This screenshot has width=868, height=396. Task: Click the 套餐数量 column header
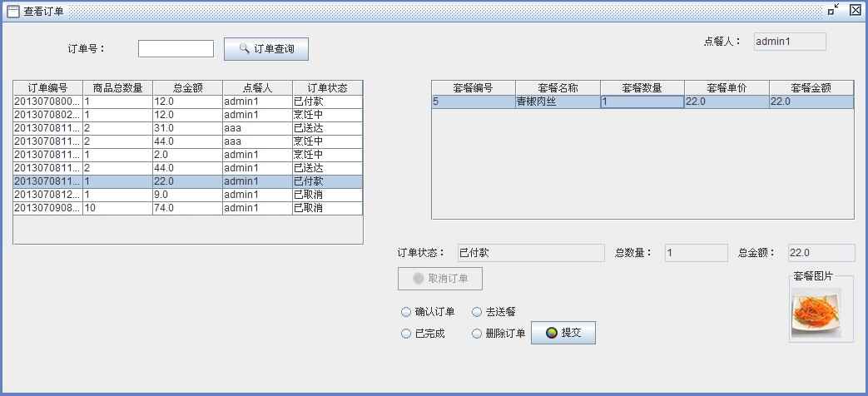coord(642,88)
